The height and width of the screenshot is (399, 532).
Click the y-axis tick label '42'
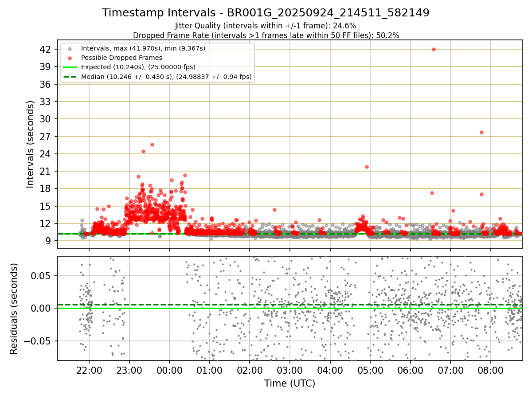coord(46,49)
